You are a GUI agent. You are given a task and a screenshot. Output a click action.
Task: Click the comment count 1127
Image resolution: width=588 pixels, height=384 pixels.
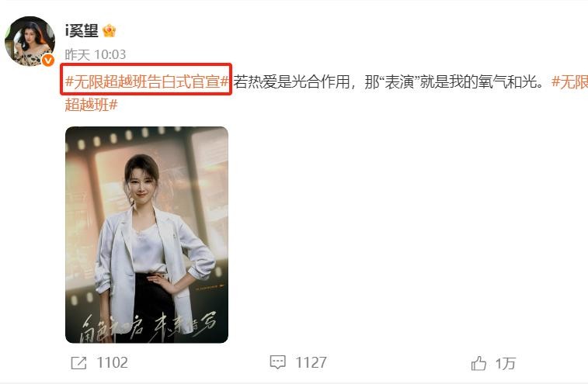click(x=311, y=362)
